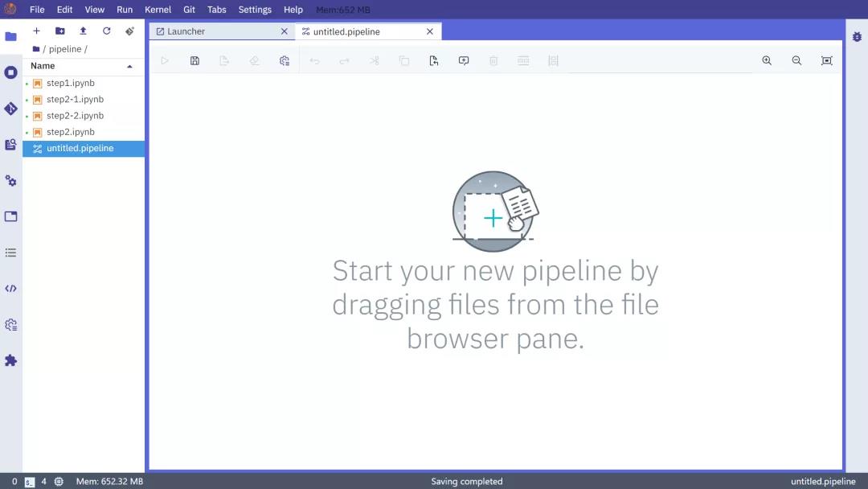Image resolution: width=868 pixels, height=489 pixels.
Task: Click the kernel chip icon in status bar
Action: pos(59,482)
